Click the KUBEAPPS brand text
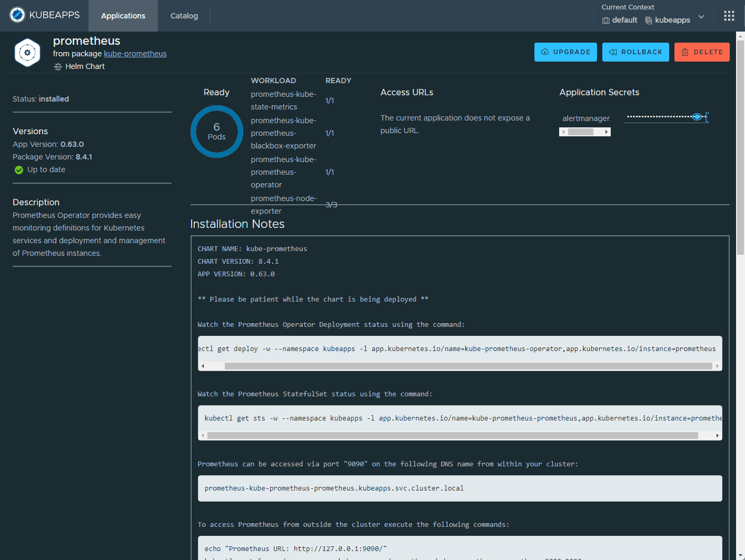The image size is (745, 560). tap(54, 15)
